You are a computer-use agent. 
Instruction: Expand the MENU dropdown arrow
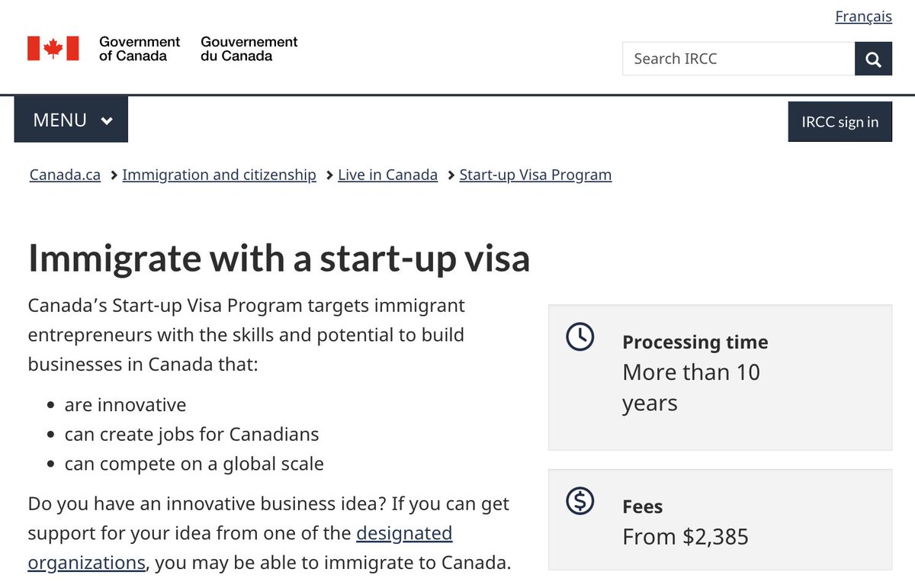pos(107,120)
